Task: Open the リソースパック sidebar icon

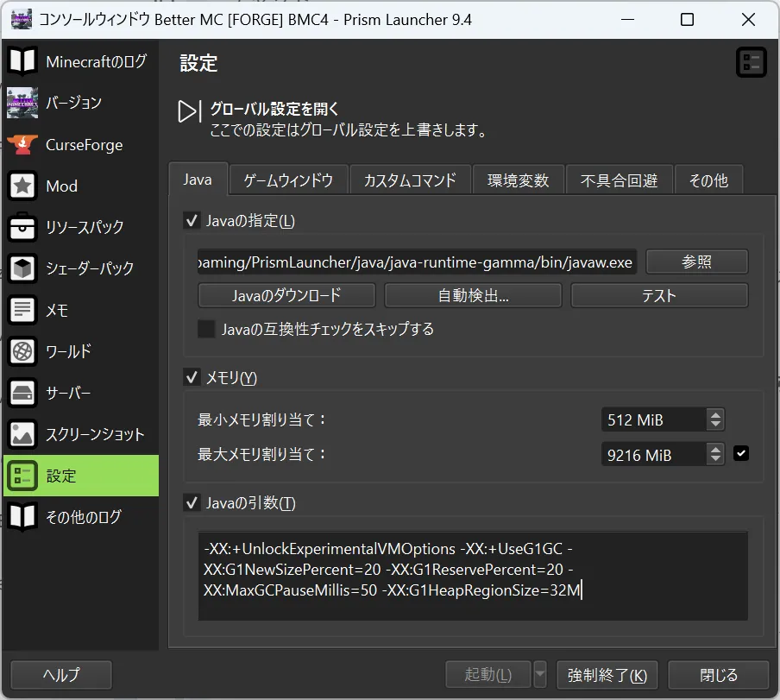Action: pyautogui.click(x=23, y=227)
